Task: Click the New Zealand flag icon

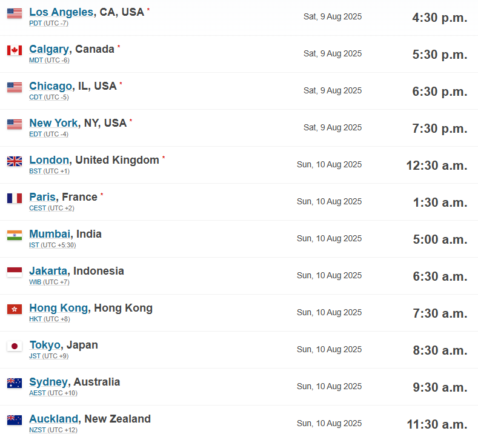Action: pyautogui.click(x=15, y=420)
